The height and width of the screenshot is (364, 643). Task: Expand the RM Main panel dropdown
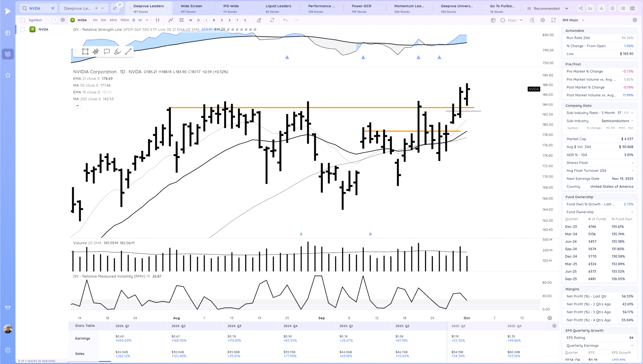pyautogui.click(x=583, y=20)
